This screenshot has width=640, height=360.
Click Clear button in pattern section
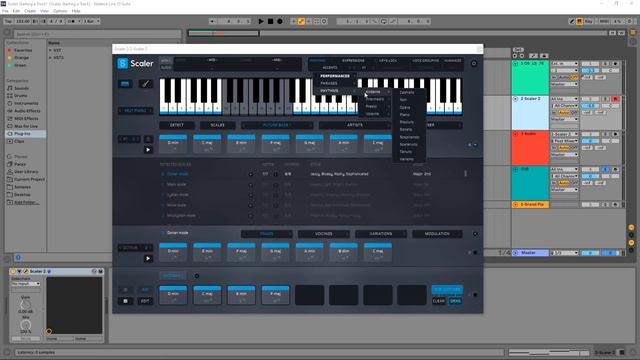point(438,301)
